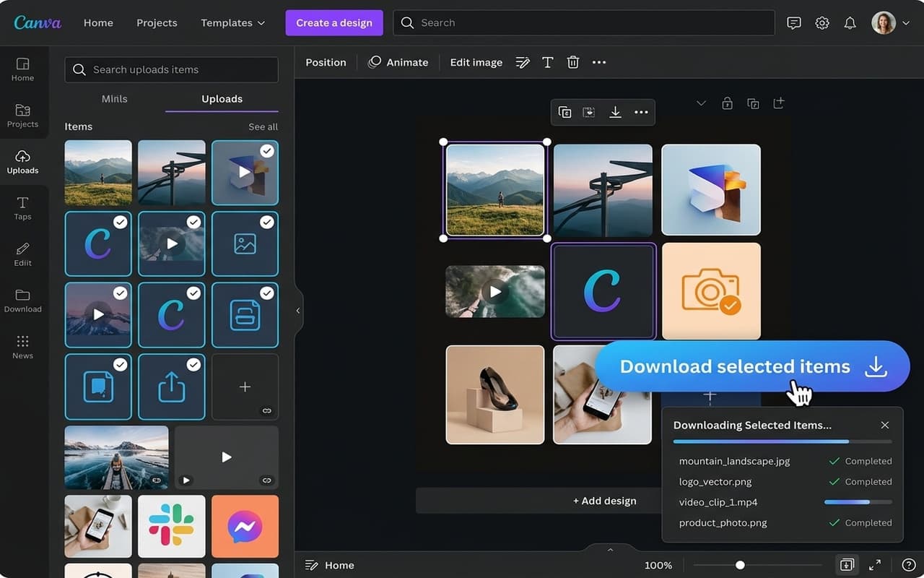Click video_clip_1.mp4 progress bar

(x=858, y=502)
